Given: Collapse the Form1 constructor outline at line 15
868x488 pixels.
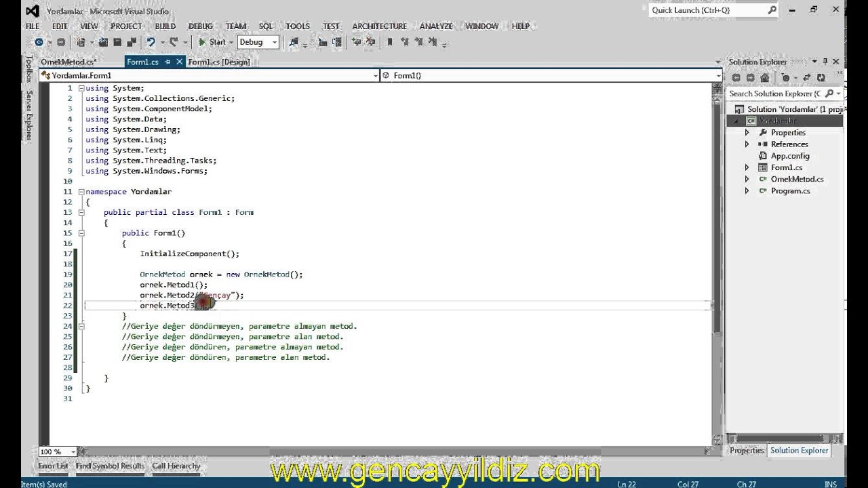Looking at the screenshot, I should tap(81, 232).
